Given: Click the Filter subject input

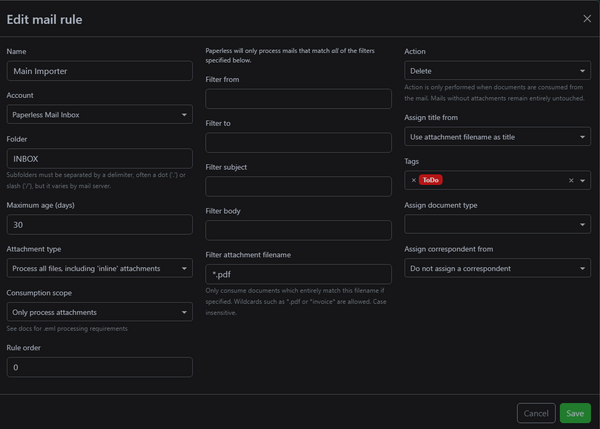Looking at the screenshot, I should tap(298, 186).
